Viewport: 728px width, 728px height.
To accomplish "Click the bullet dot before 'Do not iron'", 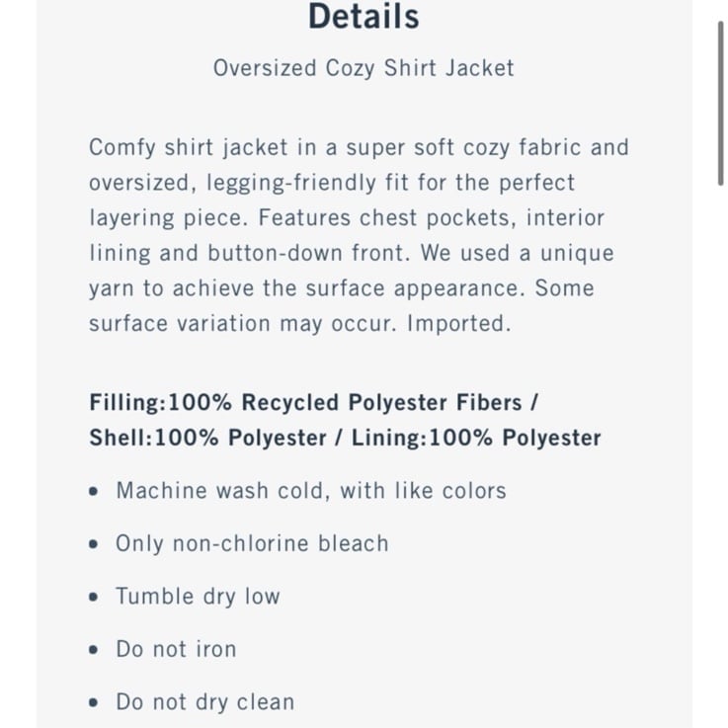I will coord(93,650).
